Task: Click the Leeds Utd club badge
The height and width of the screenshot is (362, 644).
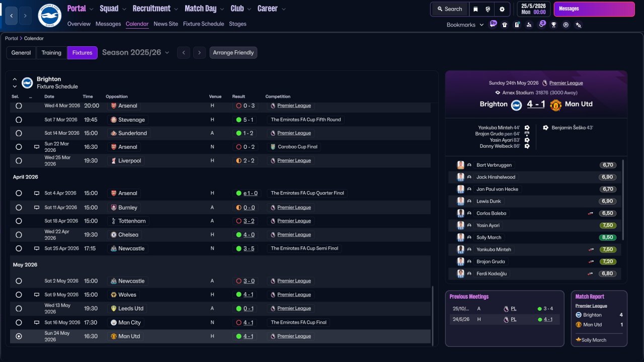Action: click(x=114, y=309)
